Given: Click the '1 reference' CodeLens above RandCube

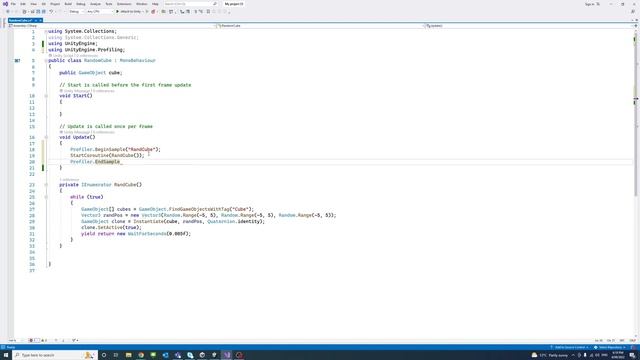Looking at the screenshot, I should [69, 180].
